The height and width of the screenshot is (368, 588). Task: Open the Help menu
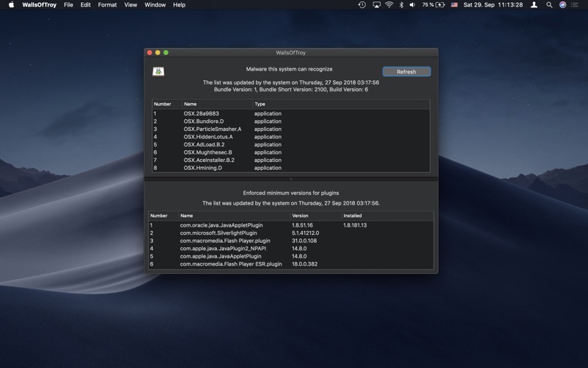(x=179, y=5)
